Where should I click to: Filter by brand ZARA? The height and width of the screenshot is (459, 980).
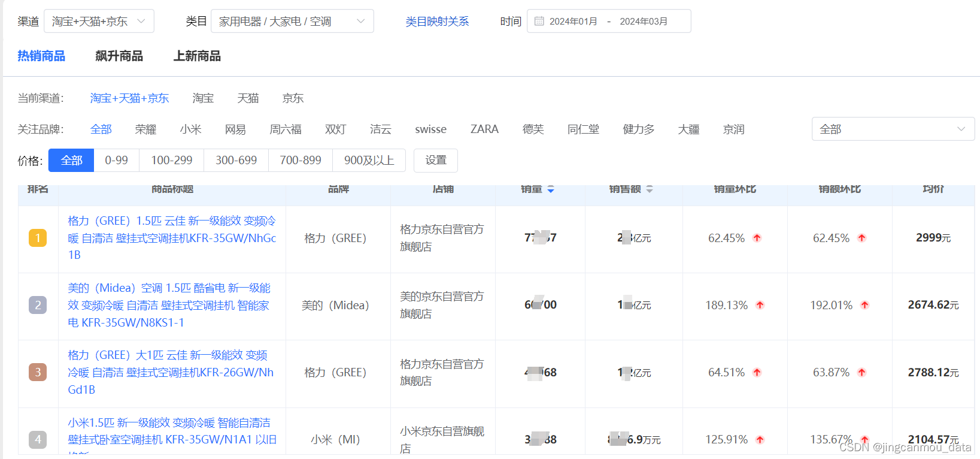[484, 129]
